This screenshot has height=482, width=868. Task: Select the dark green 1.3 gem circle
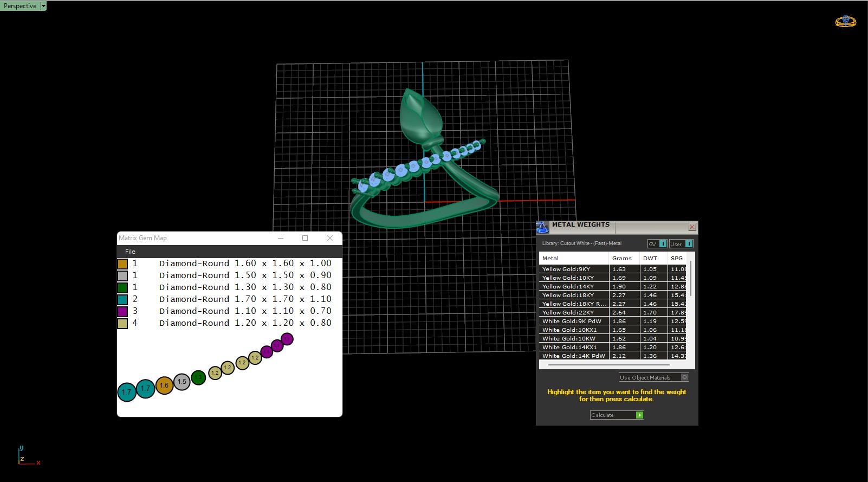pos(198,377)
